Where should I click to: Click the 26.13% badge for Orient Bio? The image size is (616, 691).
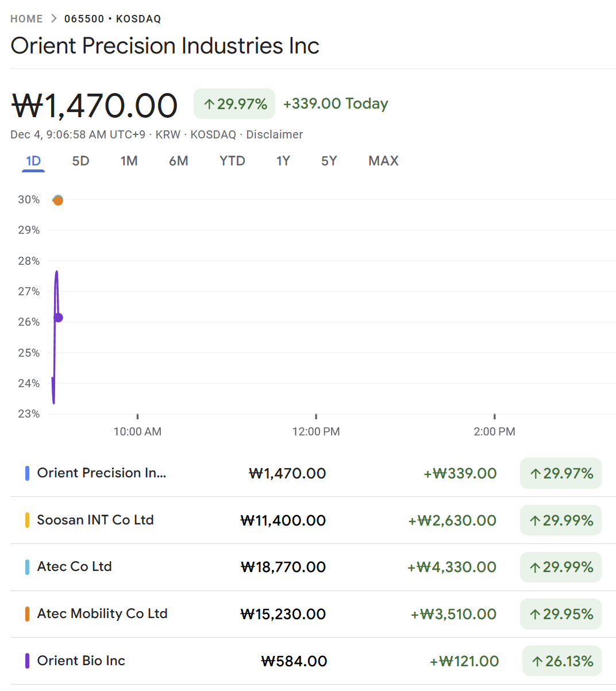coord(562,661)
